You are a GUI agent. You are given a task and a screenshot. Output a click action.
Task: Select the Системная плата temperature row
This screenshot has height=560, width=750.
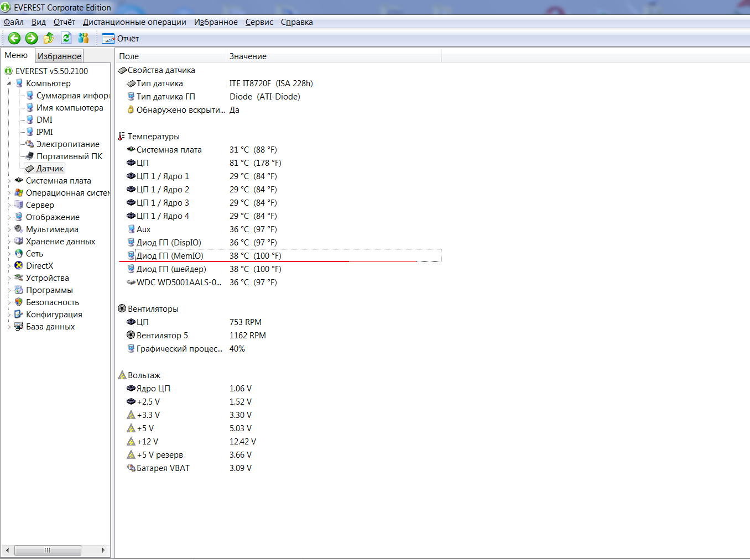click(279, 150)
